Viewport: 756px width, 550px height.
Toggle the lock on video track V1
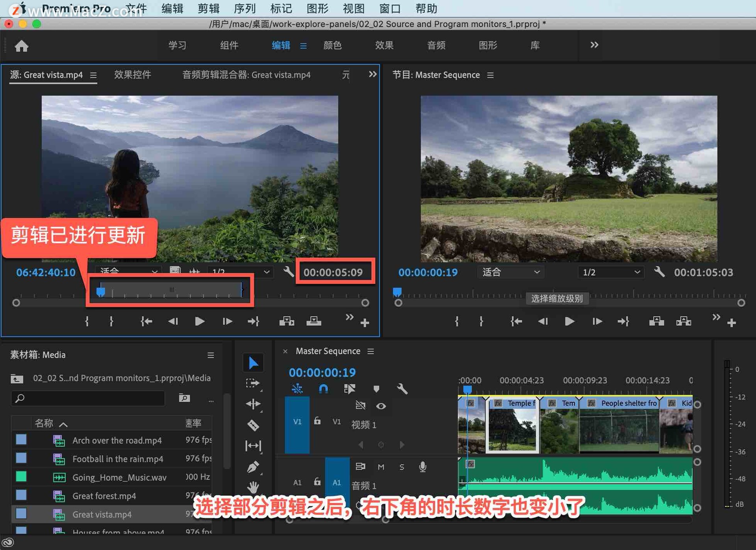coord(317,421)
